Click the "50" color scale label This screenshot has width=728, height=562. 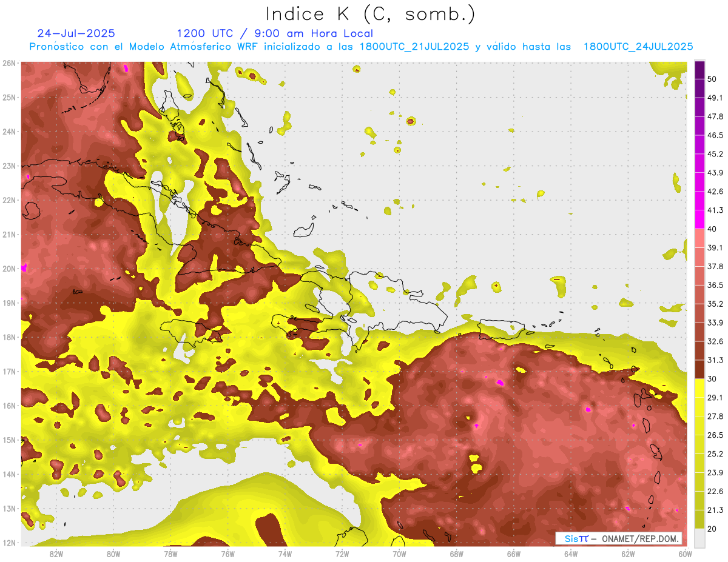pyautogui.click(x=713, y=79)
